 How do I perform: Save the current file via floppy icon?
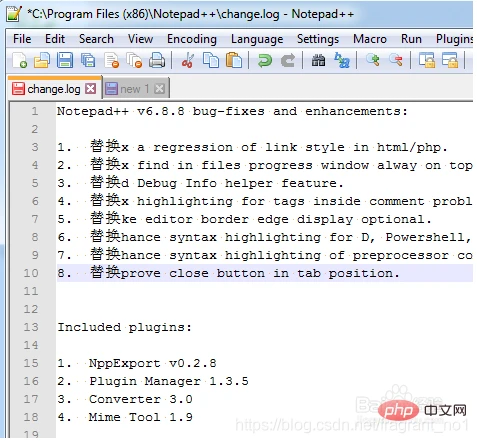pos(65,60)
